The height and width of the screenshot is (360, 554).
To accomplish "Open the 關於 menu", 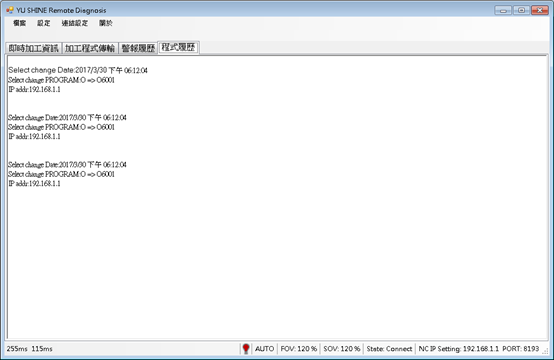I will tap(106, 23).
